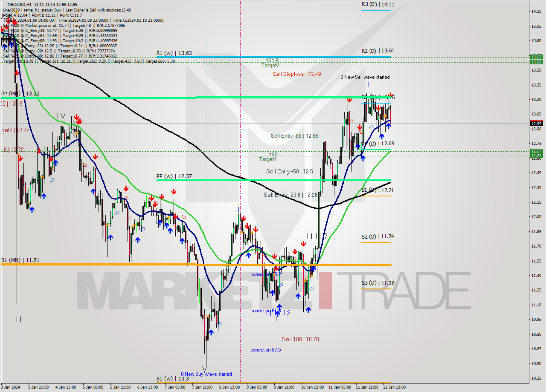
Task: Click the 'S1 (D) | 12.21' support label
Action: (378, 190)
